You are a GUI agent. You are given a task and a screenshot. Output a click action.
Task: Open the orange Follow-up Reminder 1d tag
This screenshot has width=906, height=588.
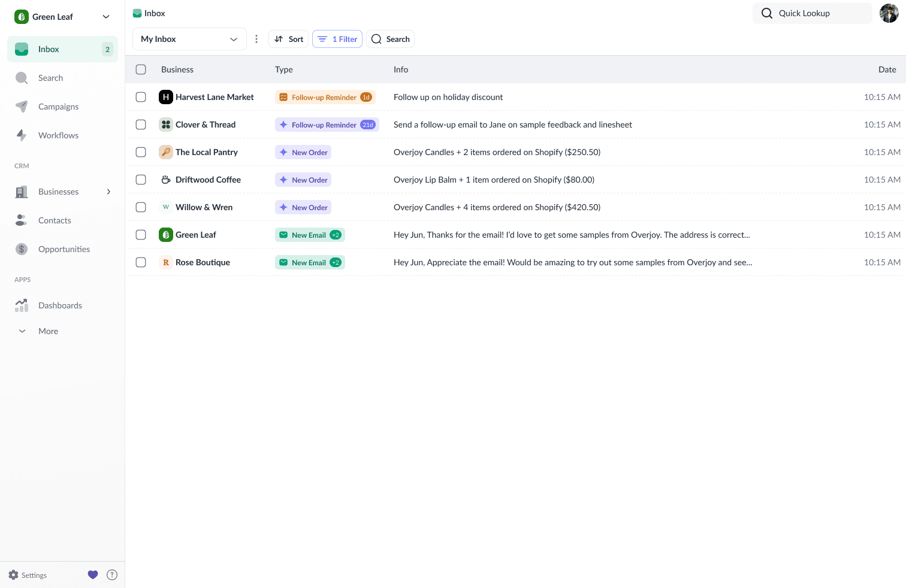pyautogui.click(x=325, y=97)
